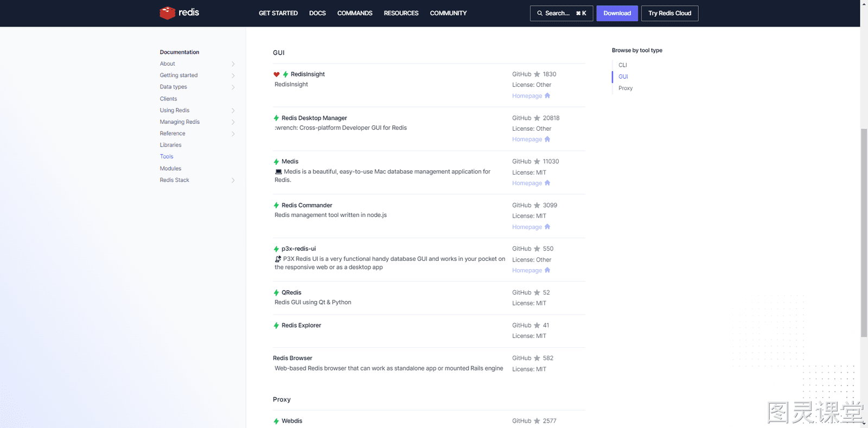Jump to Proxy tool type section

pos(626,88)
